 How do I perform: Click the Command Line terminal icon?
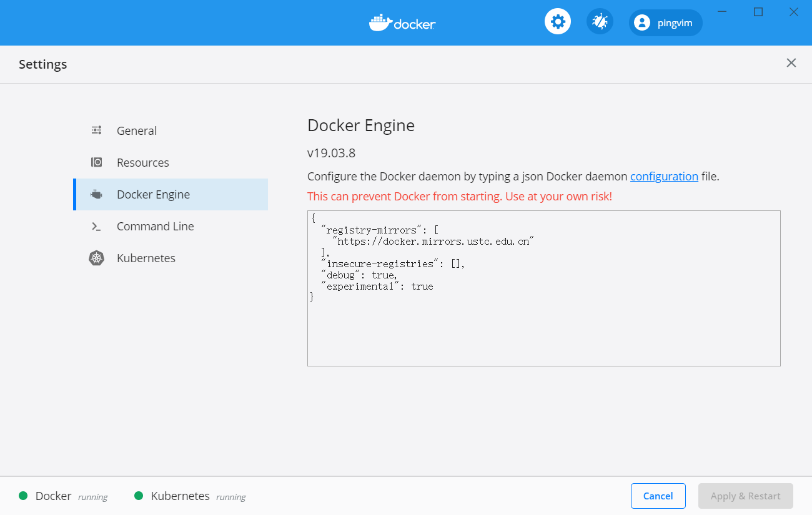(96, 226)
